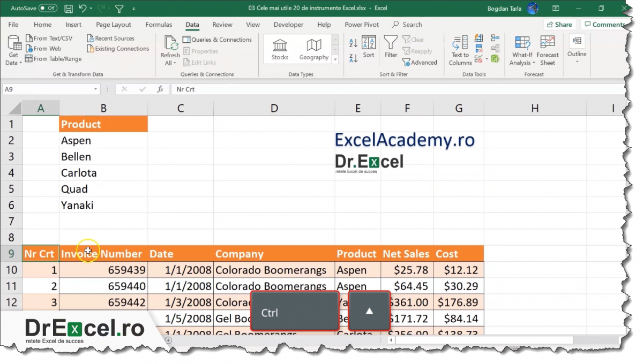Select the Text to Columns tool
643x364 pixels.
pos(459,50)
